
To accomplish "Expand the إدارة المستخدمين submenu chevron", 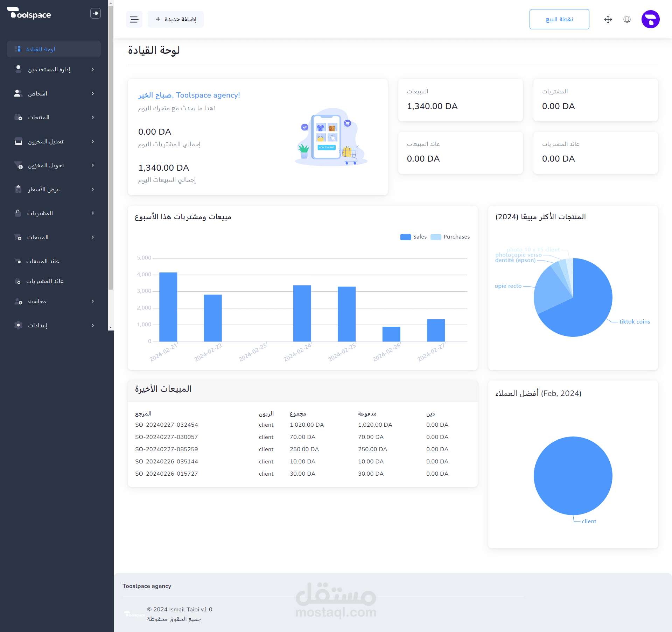I will (93, 69).
